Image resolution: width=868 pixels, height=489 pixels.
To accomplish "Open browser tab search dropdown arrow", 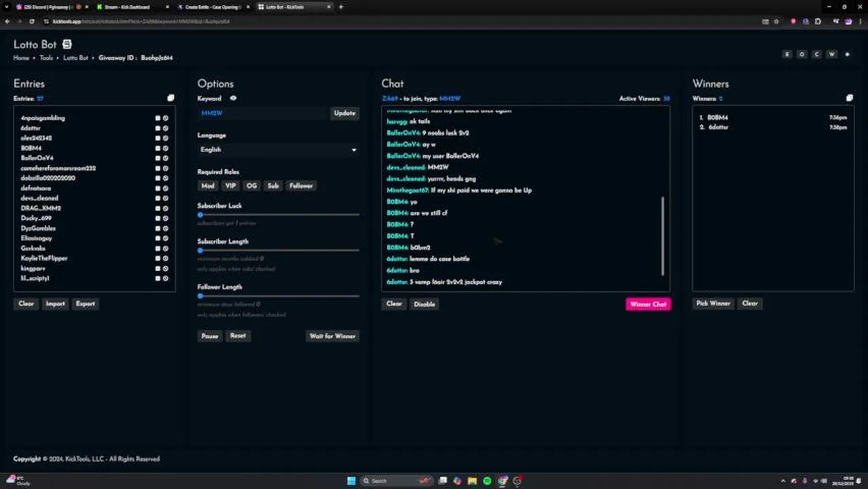I will coord(6,7).
